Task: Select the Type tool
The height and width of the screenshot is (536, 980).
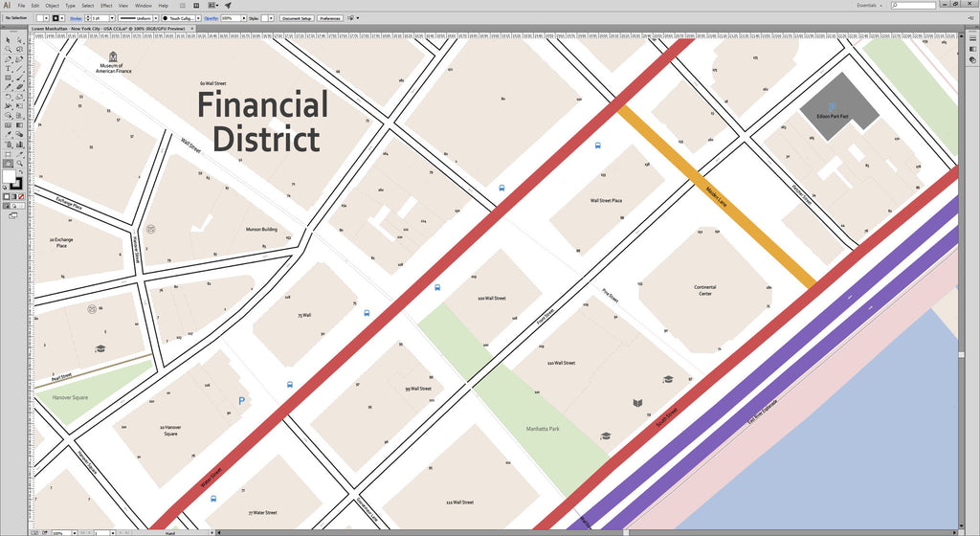Action: 8,68
